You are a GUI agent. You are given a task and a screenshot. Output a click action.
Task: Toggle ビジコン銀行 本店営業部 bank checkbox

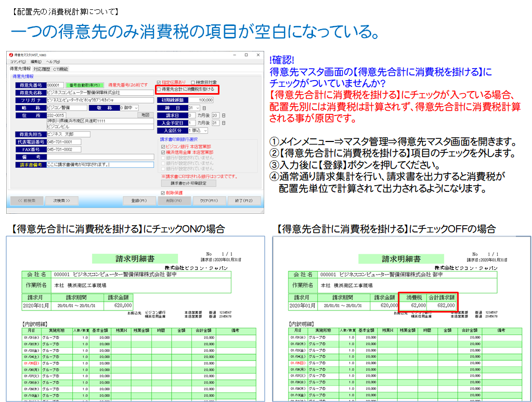click(162, 147)
